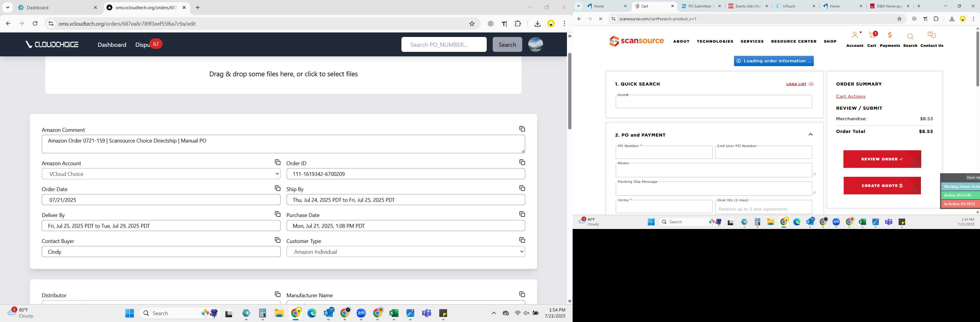Reload the vcloudtech order page

(35, 24)
